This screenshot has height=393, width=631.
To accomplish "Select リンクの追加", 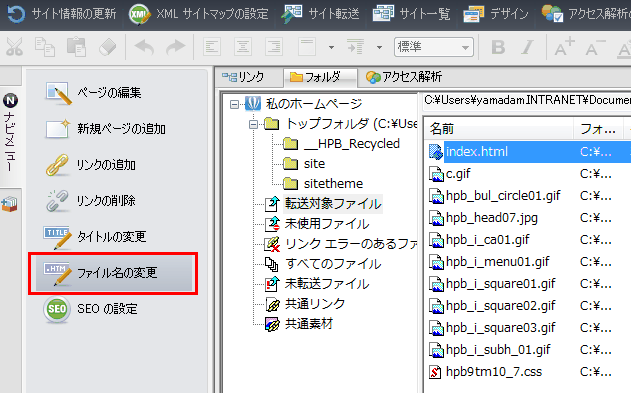I will (x=90, y=165).
